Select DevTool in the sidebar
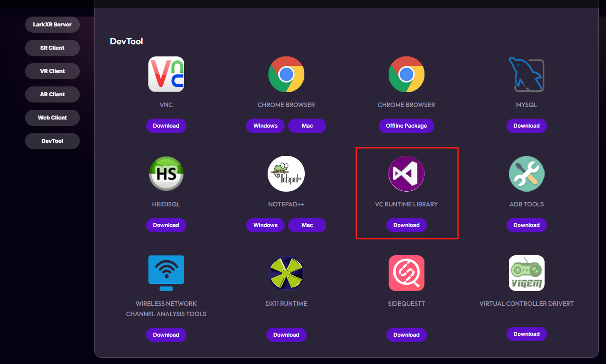The height and width of the screenshot is (364, 606). (52, 141)
